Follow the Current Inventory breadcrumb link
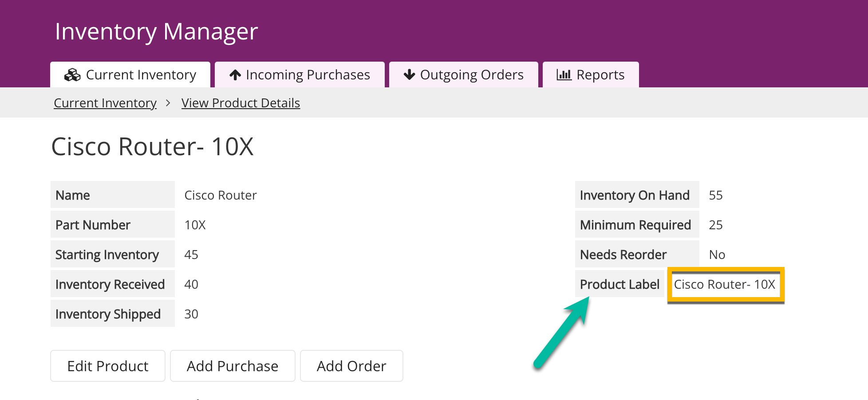This screenshot has height=400, width=868. (105, 103)
